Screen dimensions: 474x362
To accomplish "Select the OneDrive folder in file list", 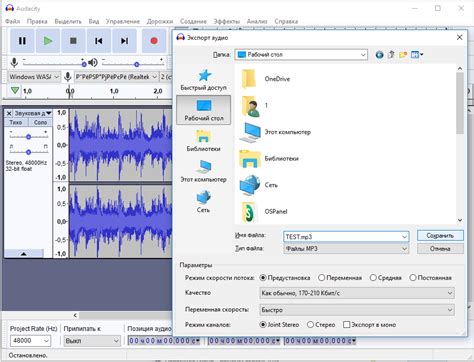I will (x=266, y=79).
